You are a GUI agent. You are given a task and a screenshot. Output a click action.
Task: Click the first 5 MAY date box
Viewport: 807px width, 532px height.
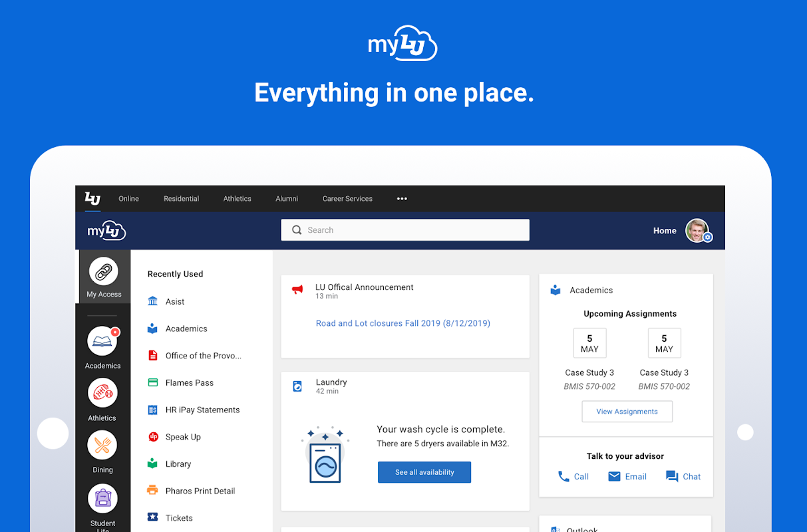tap(589, 343)
